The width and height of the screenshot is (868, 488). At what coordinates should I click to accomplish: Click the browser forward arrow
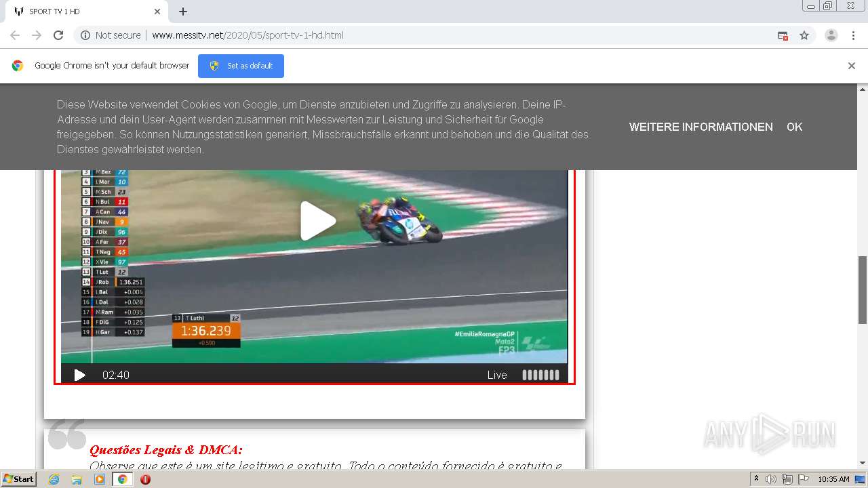click(x=37, y=35)
